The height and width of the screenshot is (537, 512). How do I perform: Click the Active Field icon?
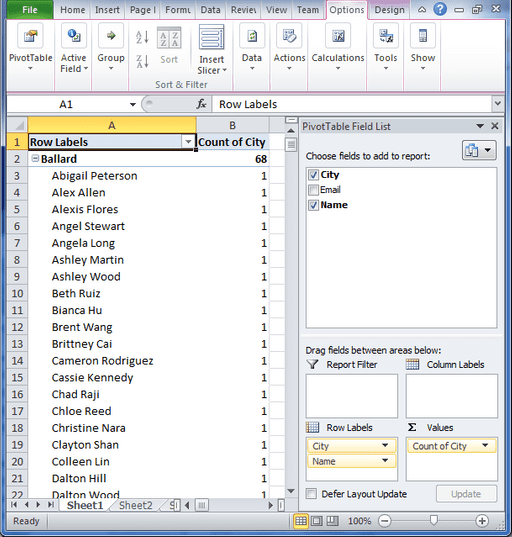(x=74, y=35)
